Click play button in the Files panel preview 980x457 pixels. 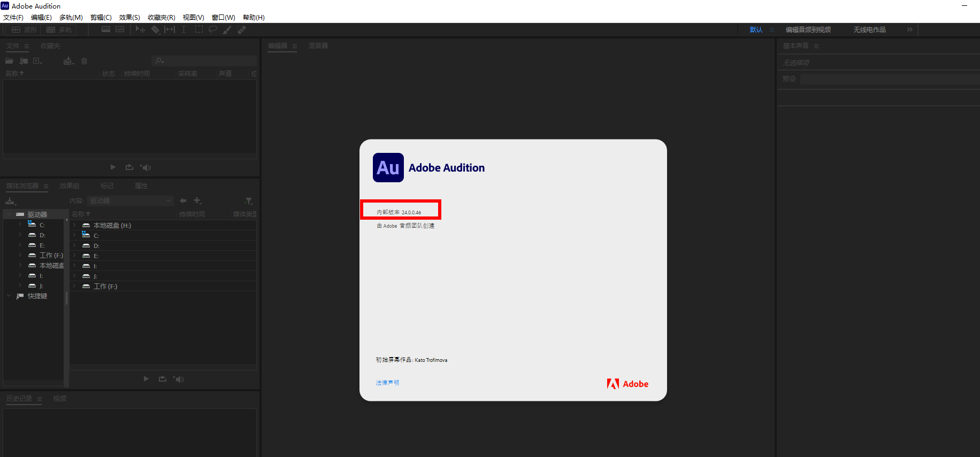(x=113, y=167)
